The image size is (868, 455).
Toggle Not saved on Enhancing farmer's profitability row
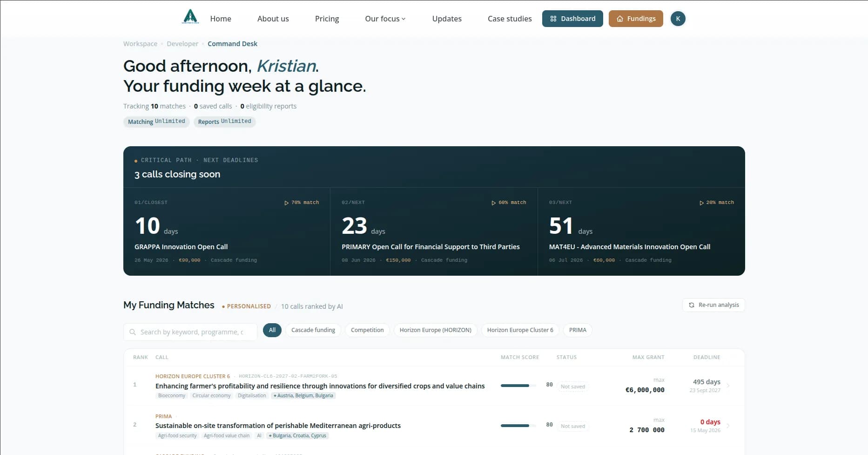pyautogui.click(x=573, y=387)
